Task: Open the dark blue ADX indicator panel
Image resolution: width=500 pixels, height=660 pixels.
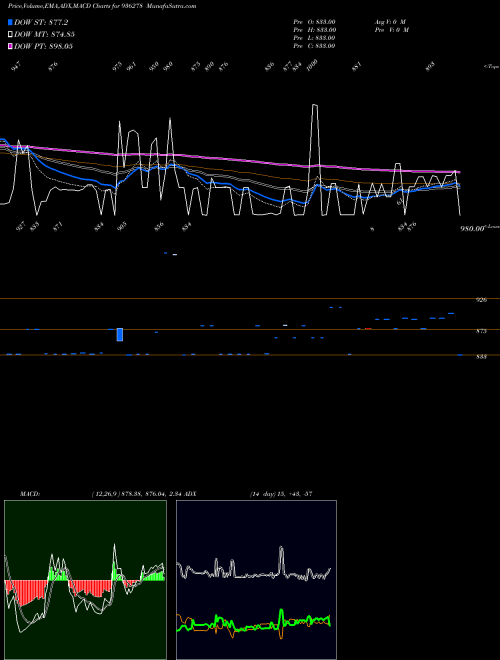Action: click(x=256, y=580)
